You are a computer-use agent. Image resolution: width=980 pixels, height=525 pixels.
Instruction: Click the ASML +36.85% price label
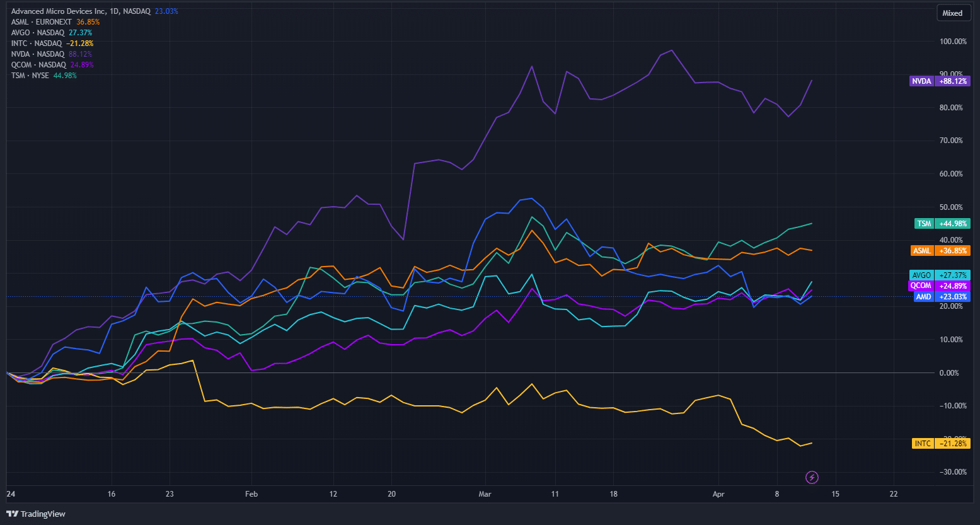click(940, 250)
